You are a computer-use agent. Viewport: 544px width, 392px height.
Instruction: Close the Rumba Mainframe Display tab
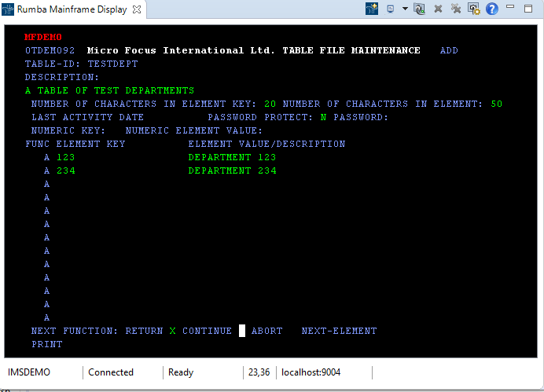(137, 10)
